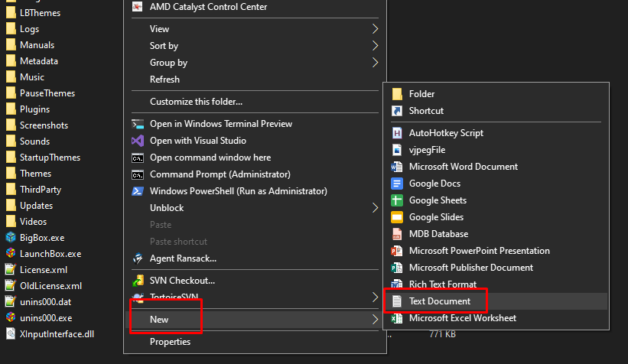Select the Metadata folder
Viewport: 628px width, 364px height.
coord(32,61)
